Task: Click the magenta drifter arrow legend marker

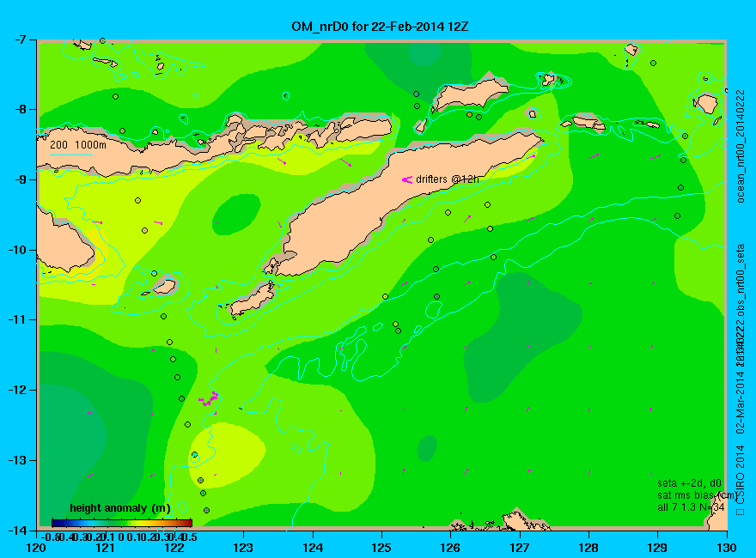Action: (x=407, y=179)
